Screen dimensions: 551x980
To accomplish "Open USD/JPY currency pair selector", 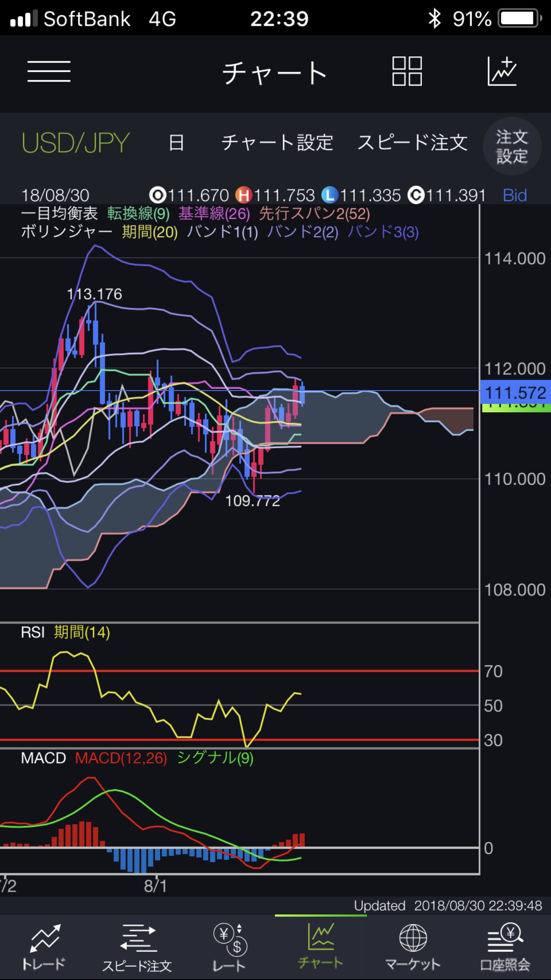I will pos(75,143).
